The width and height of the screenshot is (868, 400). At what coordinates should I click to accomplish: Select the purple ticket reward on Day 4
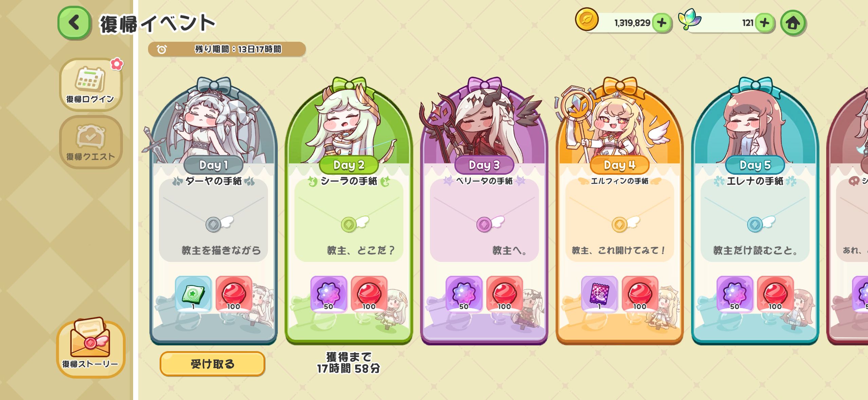[599, 294]
